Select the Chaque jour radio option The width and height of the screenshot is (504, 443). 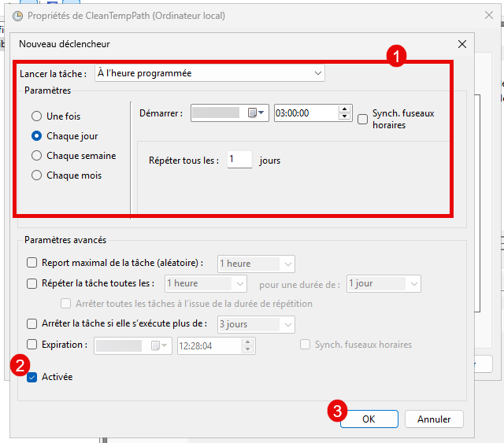tap(36, 136)
